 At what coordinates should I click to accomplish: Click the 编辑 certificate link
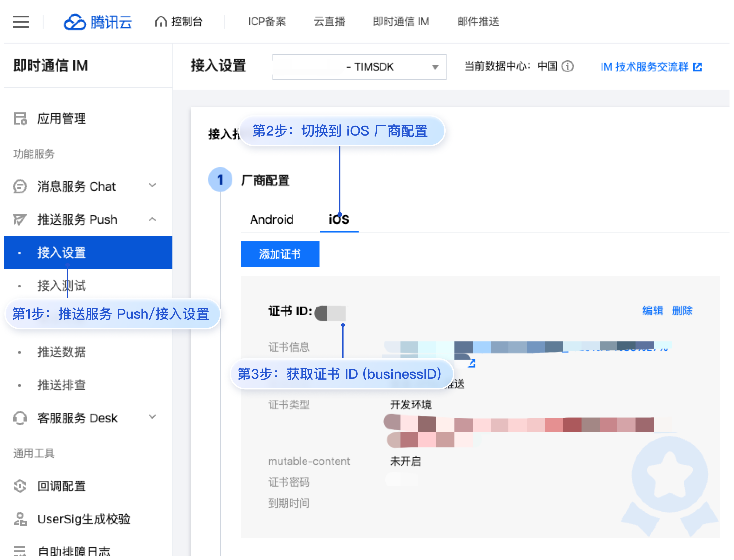[652, 311]
